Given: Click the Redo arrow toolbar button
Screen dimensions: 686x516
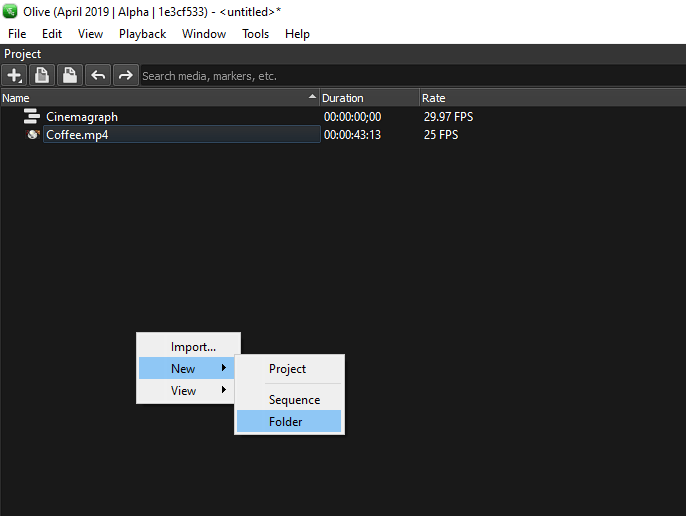Looking at the screenshot, I should tap(126, 75).
